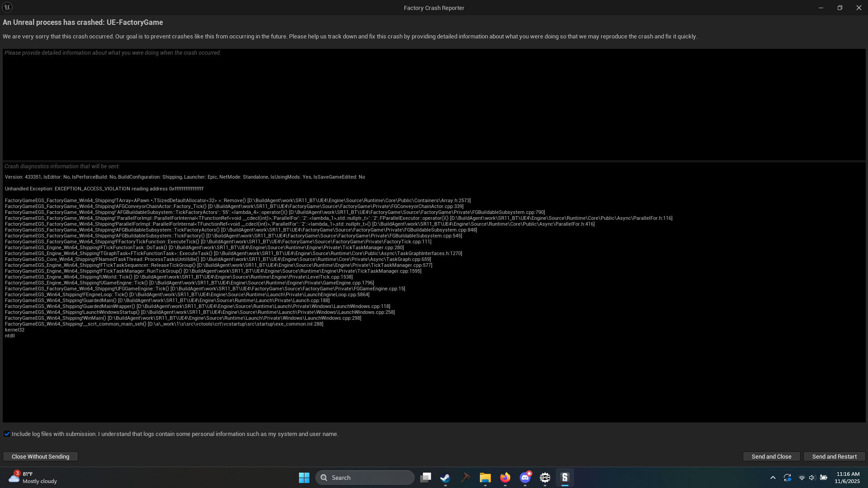Click the battery tray icon
868x488 pixels.
(823, 478)
